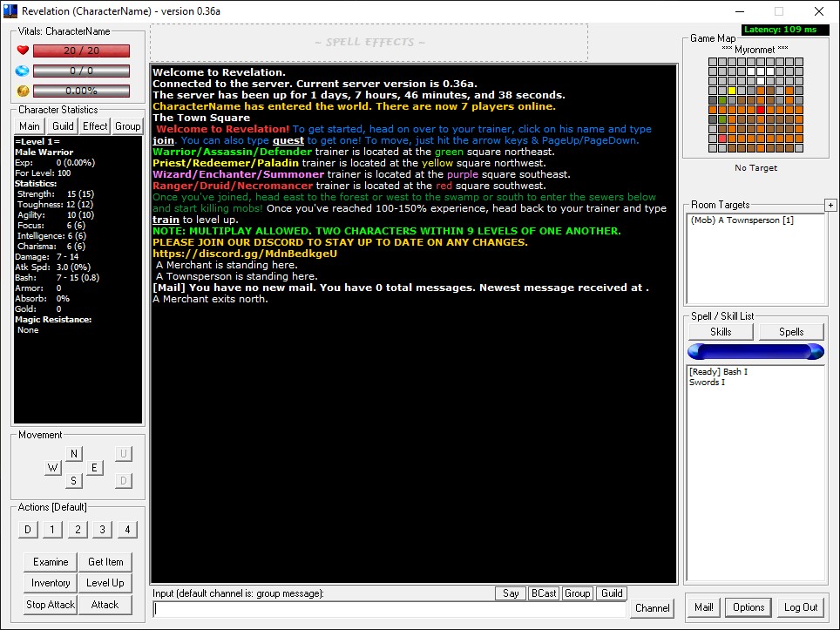This screenshot has width=840, height=630.
Task: Switch chat output to BCast
Action: pos(543,593)
